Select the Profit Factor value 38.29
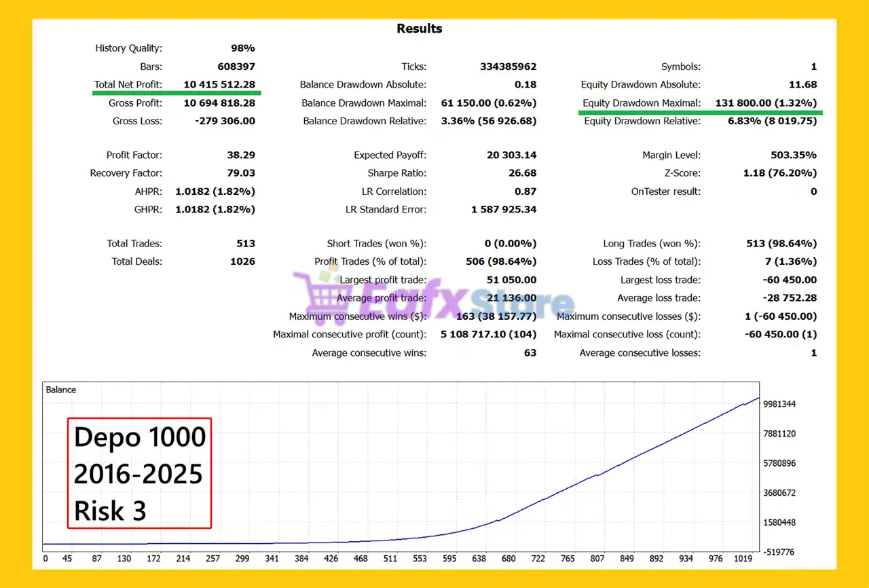Image resolution: width=869 pixels, height=588 pixels. [x=241, y=155]
